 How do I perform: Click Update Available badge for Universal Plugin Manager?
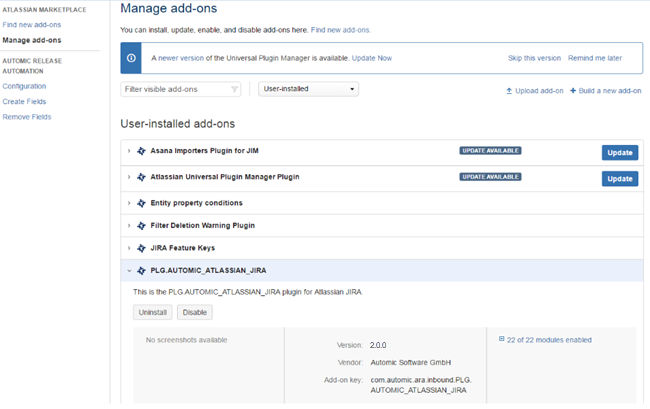490,177
